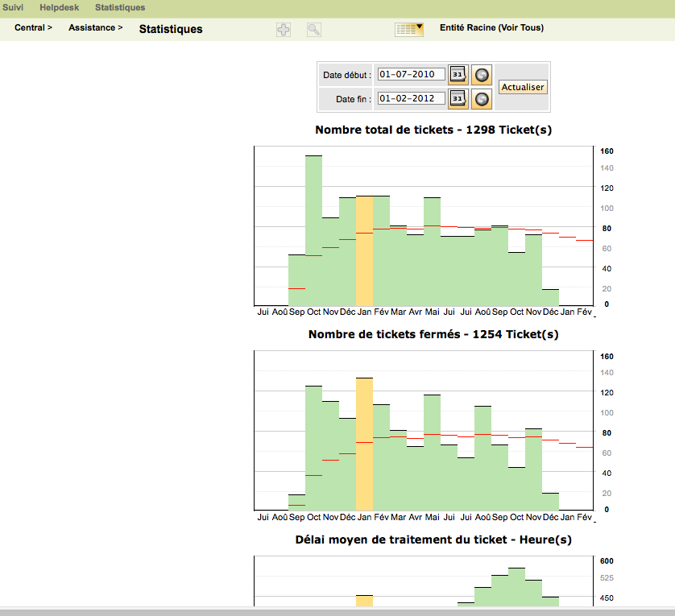This screenshot has width=675, height=616.
Task: Click into the Date début field
Action: point(411,75)
